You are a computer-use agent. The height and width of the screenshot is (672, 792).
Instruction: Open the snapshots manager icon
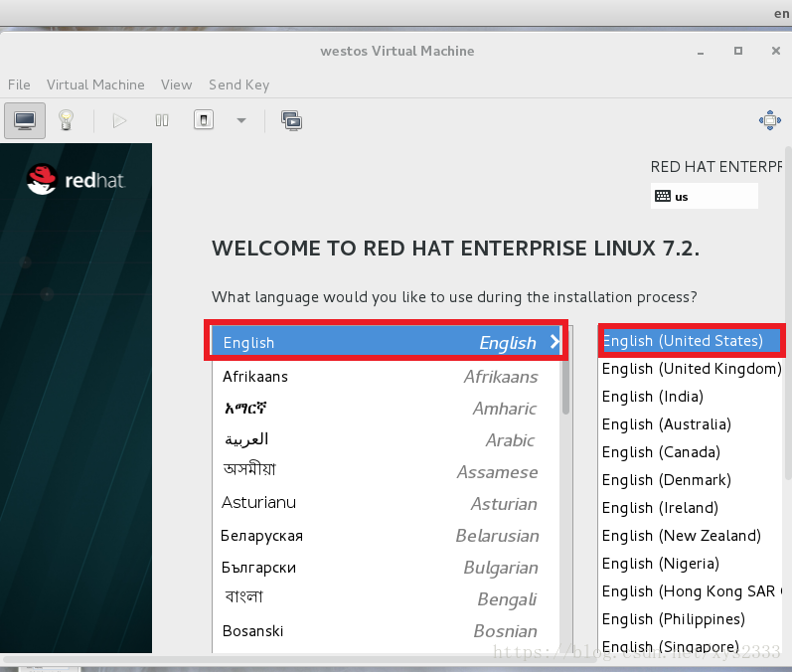tap(291, 120)
